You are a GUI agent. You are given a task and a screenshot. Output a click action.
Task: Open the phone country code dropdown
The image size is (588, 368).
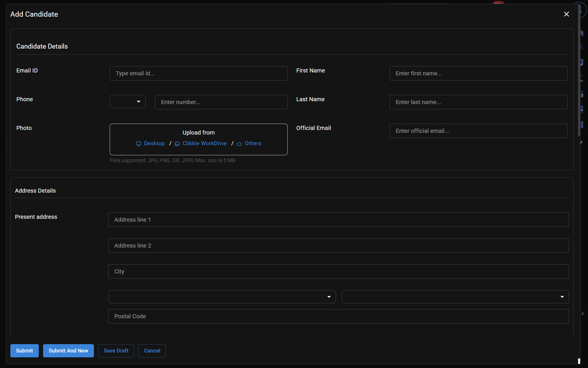(x=127, y=101)
